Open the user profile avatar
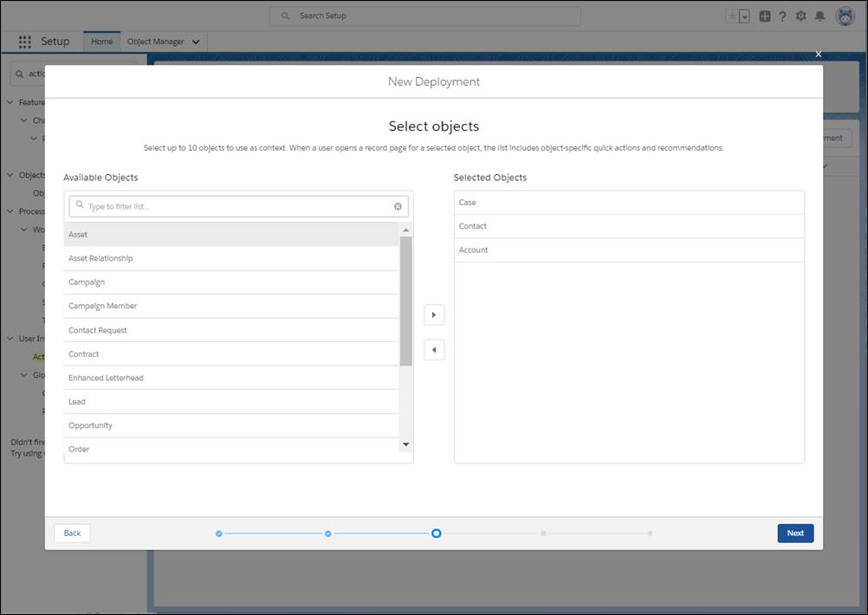868x615 pixels. tap(845, 16)
